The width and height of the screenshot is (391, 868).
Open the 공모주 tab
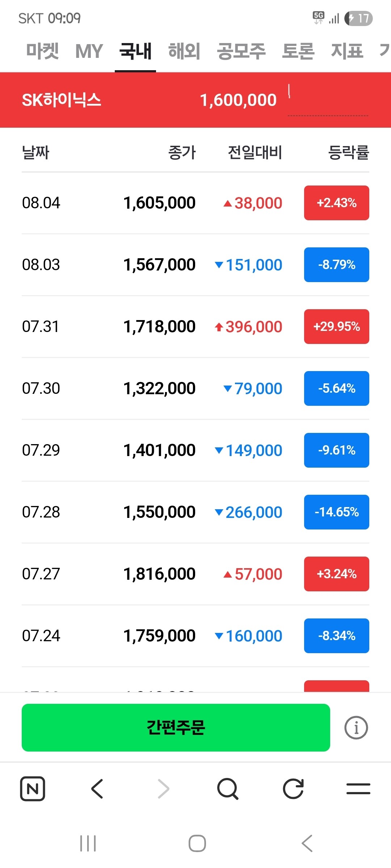(241, 51)
